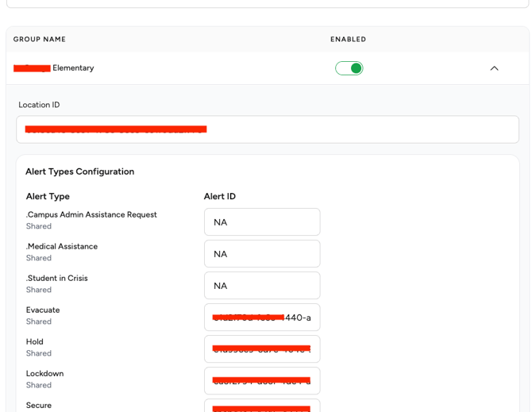532x412 pixels.
Task: Click the Alert ID column label
Action: 219,196
